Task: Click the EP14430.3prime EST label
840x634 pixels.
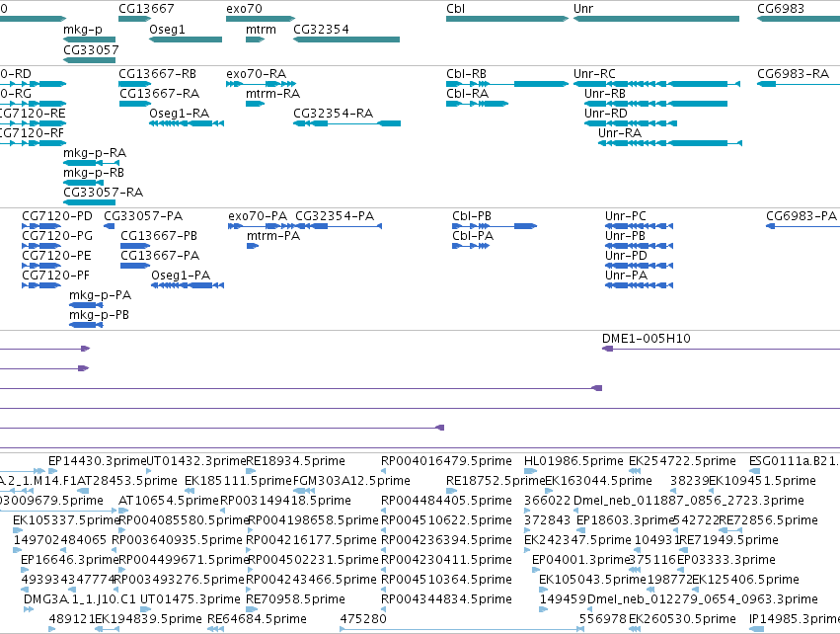Action: coord(97,461)
